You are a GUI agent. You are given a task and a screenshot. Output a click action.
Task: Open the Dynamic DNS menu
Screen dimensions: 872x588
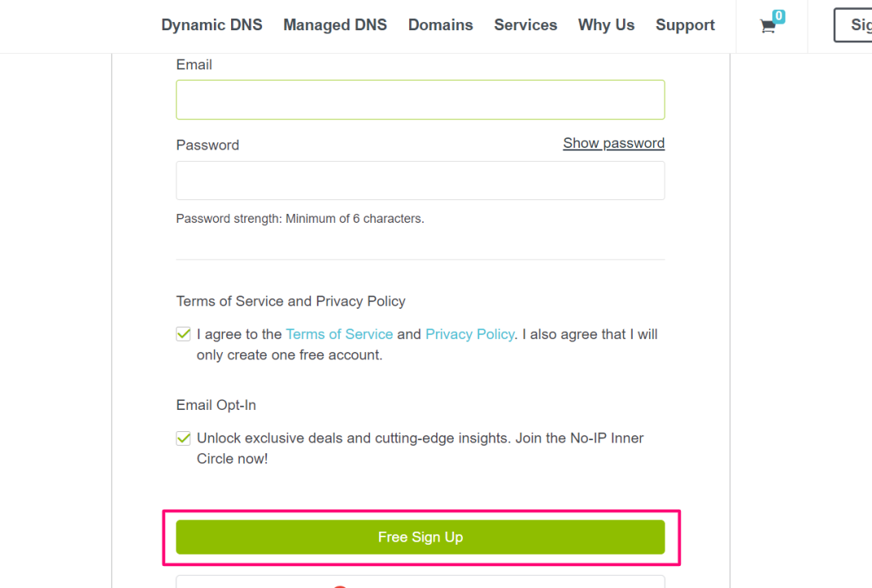point(211,25)
